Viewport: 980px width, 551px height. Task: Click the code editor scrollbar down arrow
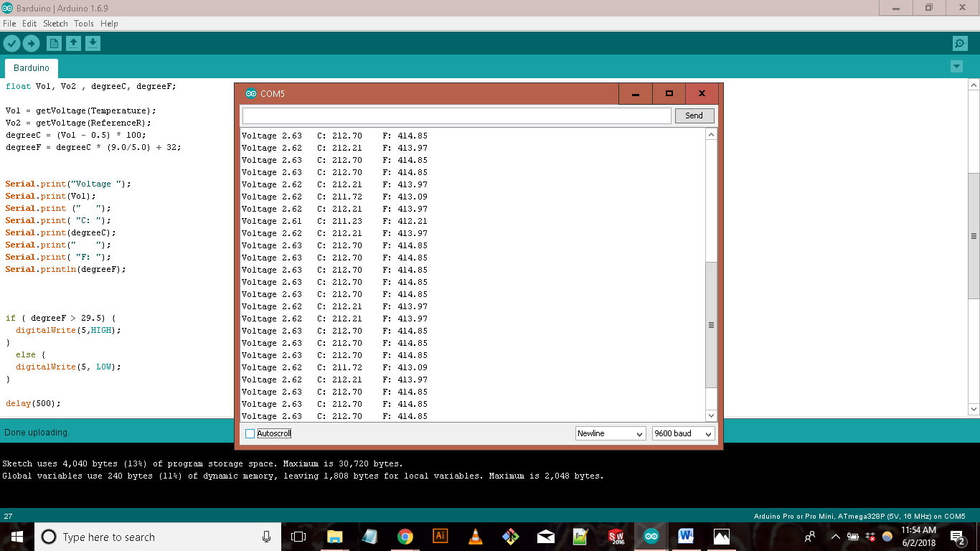click(x=974, y=410)
